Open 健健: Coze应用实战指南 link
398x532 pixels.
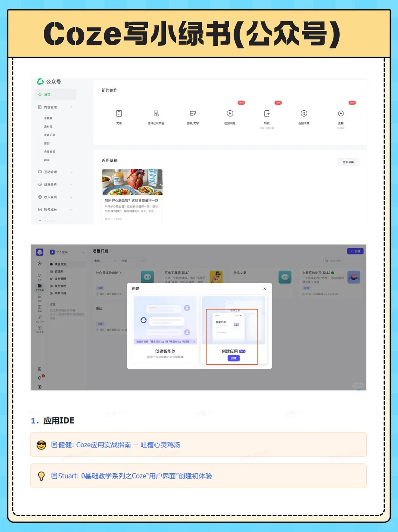coord(116,445)
